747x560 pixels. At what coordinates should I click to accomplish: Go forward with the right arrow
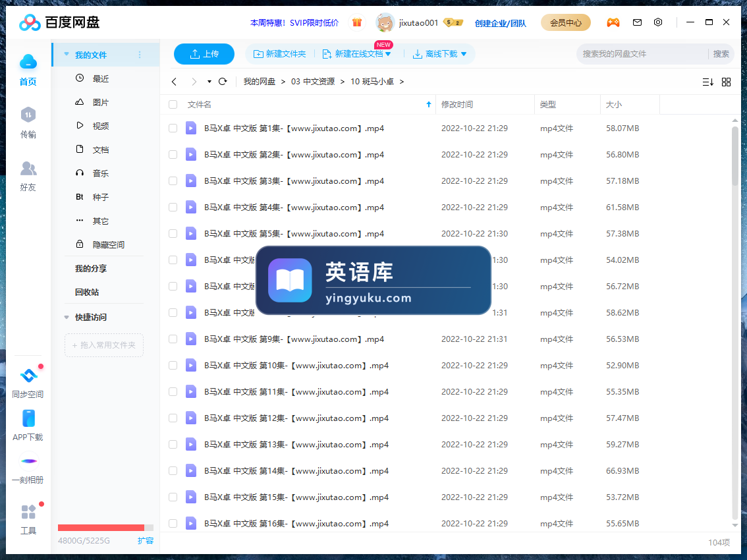[194, 82]
